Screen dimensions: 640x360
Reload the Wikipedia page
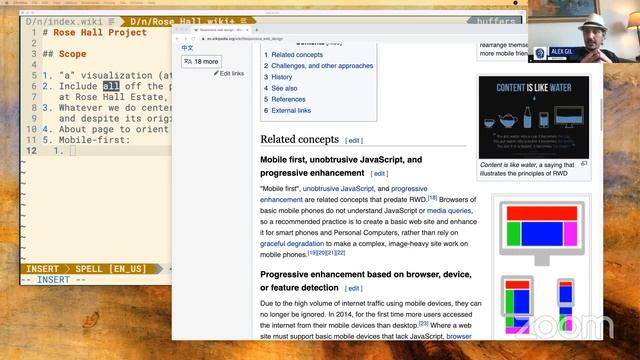coord(193,39)
